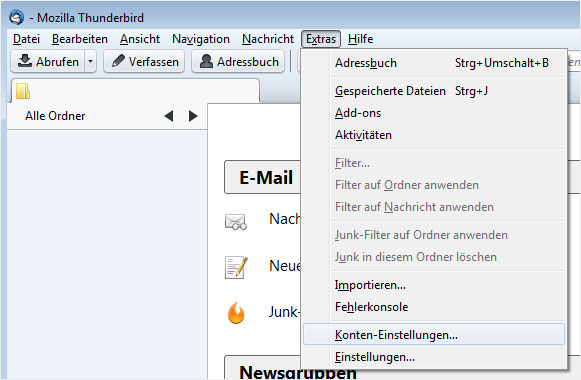Click the Newsgruppen section heading

[x=298, y=372]
